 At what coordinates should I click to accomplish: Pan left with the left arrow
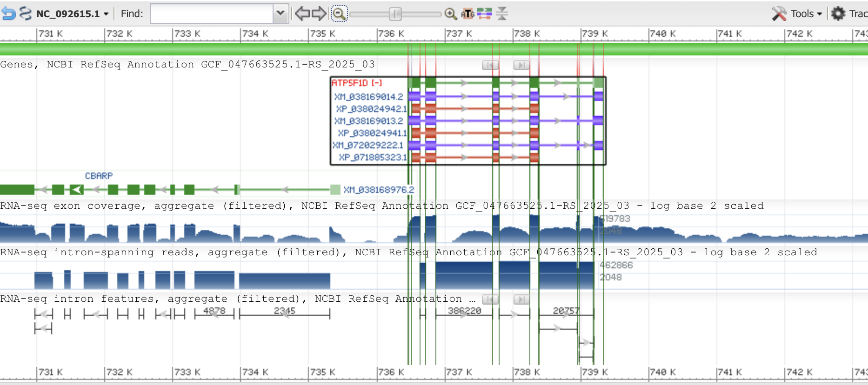coord(302,13)
